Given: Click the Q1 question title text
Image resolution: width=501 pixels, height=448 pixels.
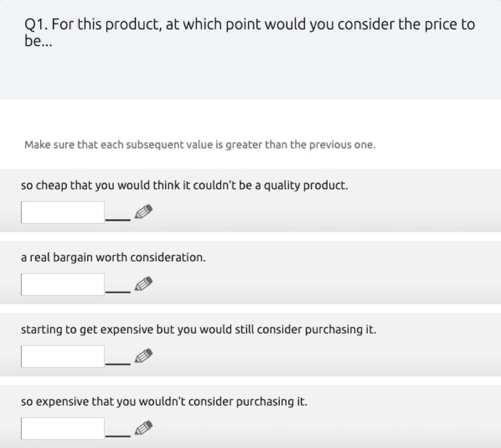Looking at the screenshot, I should pyautogui.click(x=249, y=33).
